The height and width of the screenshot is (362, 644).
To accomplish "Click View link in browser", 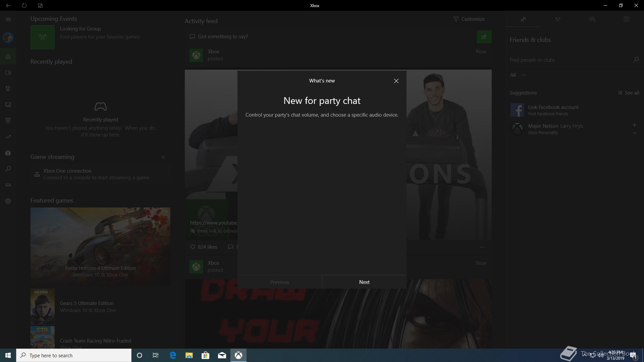I will [214, 231].
